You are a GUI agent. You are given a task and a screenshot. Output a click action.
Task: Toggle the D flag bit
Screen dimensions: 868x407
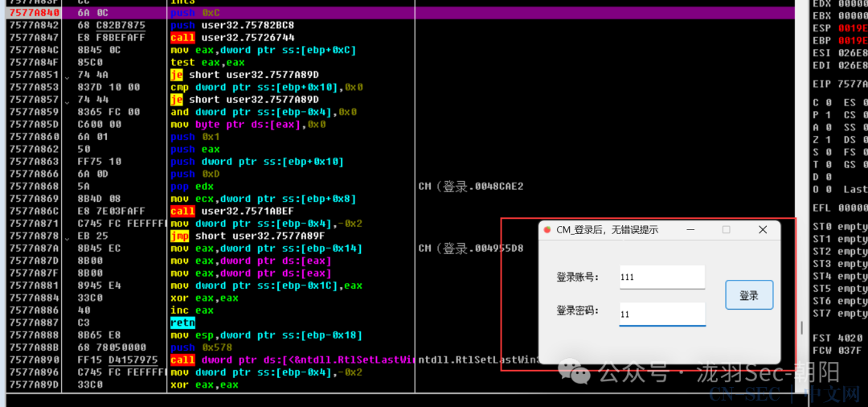829,177
